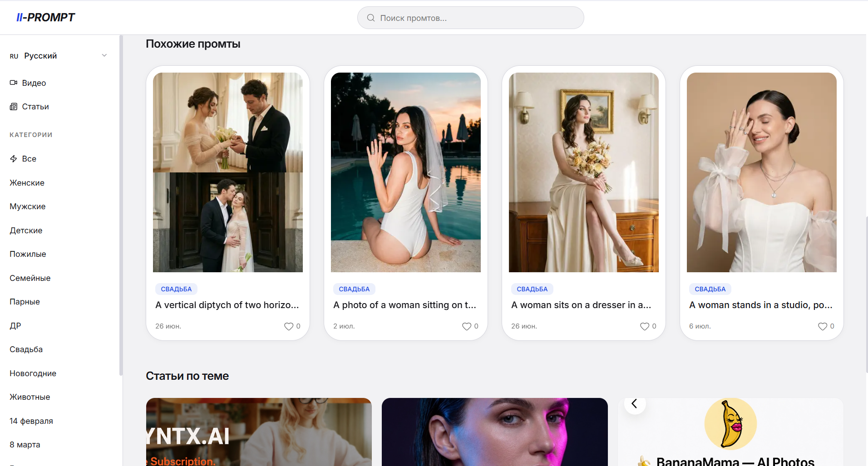
Task: Open the wedding couple diptych thumbnail
Action: [228, 172]
